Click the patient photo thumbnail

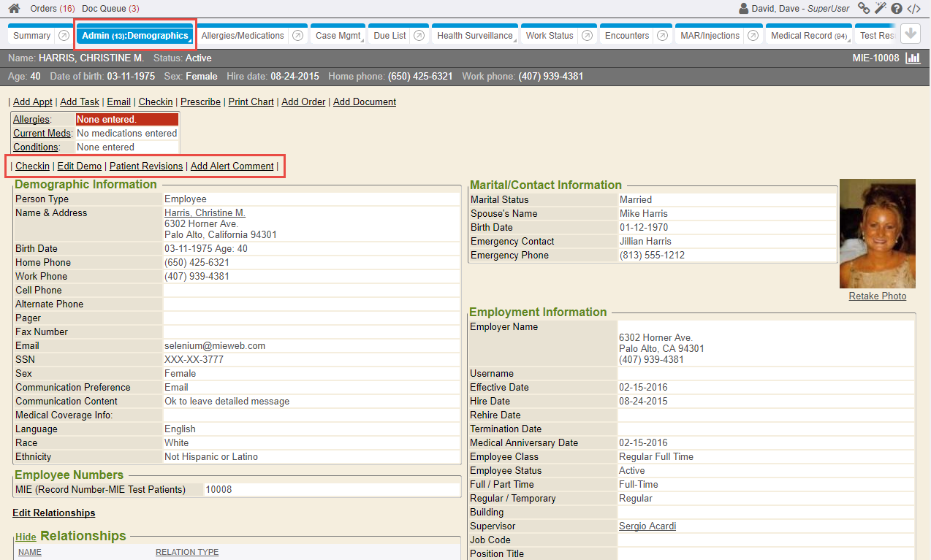(877, 234)
